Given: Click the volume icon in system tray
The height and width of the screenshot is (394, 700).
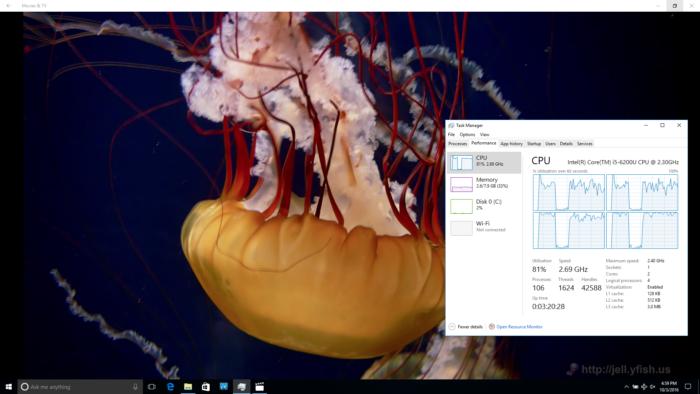Looking at the screenshot, I should tap(652, 386).
